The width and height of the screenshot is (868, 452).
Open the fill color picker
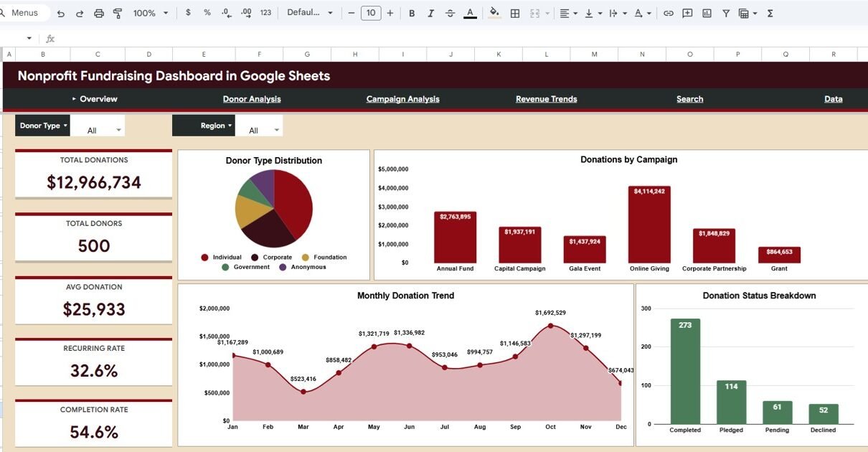tap(494, 14)
